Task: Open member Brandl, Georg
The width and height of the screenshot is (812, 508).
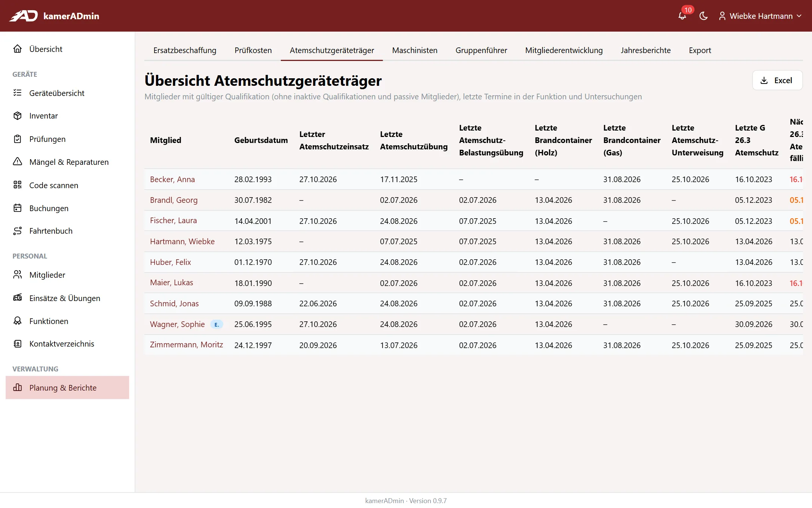Action: (174, 200)
